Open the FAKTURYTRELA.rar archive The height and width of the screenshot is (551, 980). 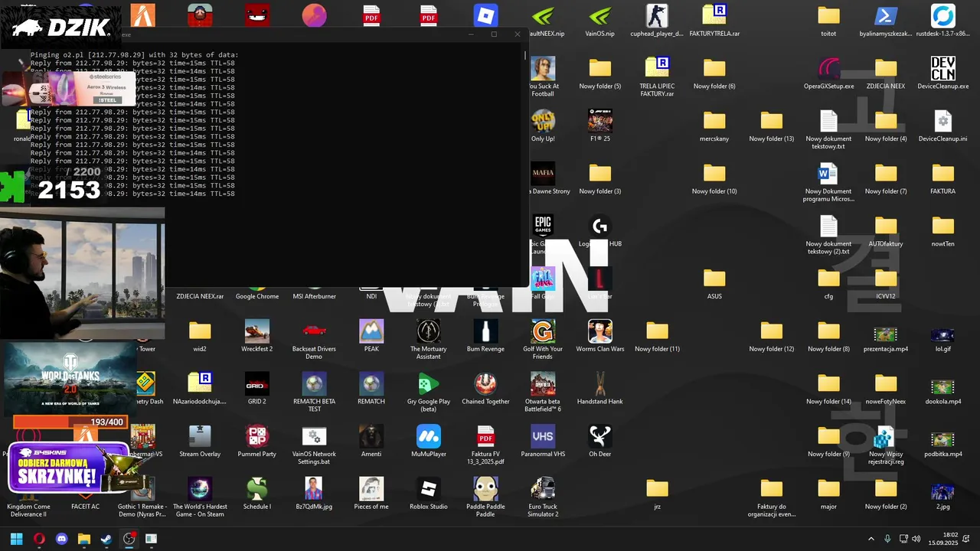pyautogui.click(x=714, y=21)
